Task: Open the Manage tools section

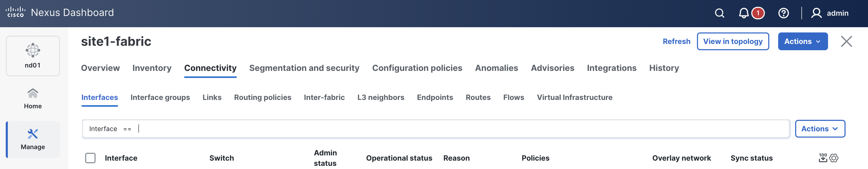Action: click(33, 139)
